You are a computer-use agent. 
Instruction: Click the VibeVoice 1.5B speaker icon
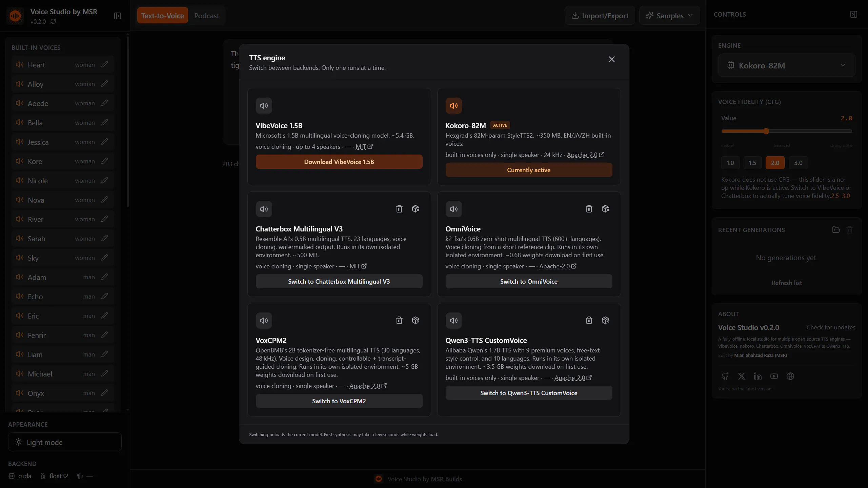pyautogui.click(x=264, y=106)
